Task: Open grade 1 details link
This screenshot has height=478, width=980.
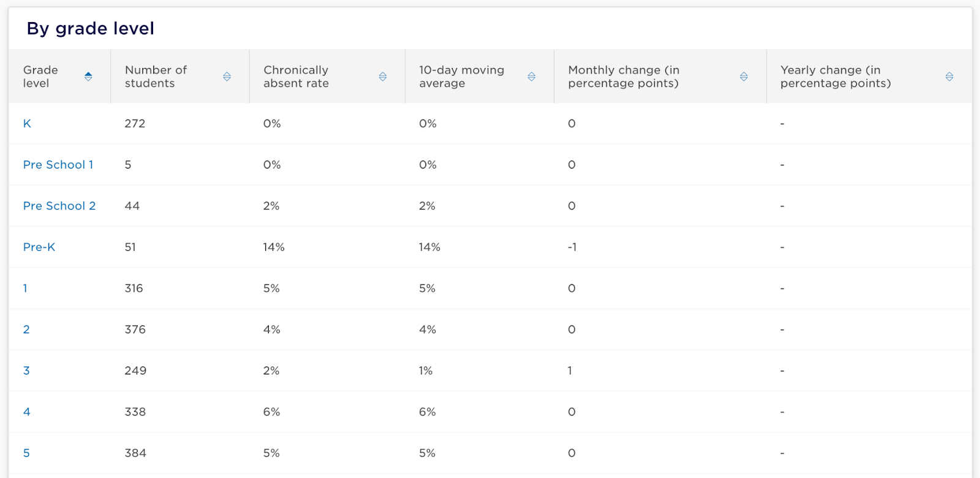Action: 25,288
